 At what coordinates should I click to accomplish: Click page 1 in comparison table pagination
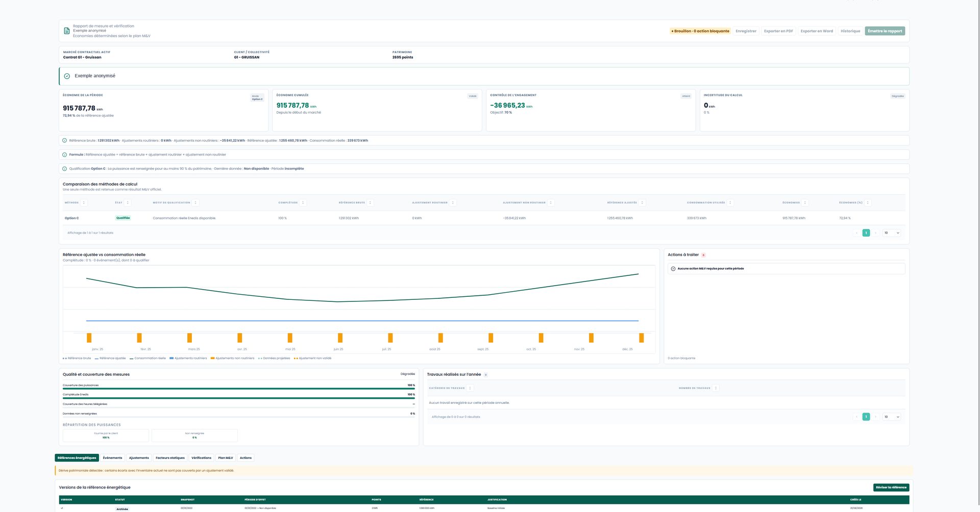tap(866, 233)
